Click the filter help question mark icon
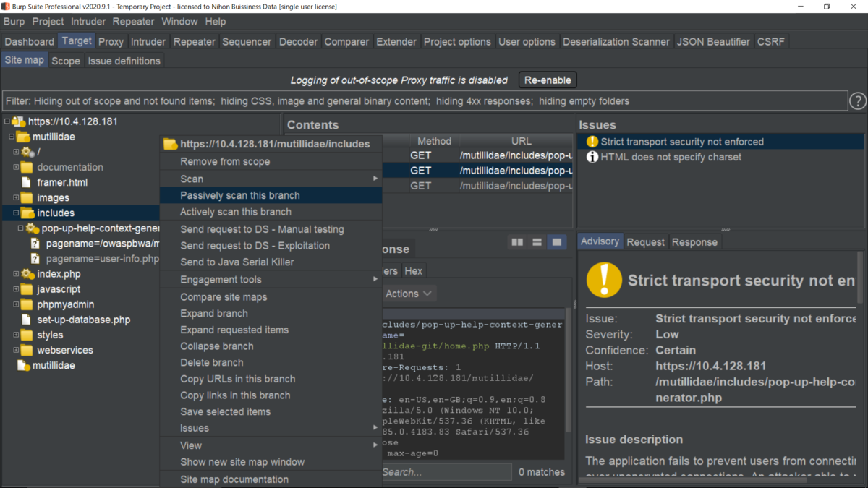This screenshot has height=488, width=868. (x=857, y=101)
